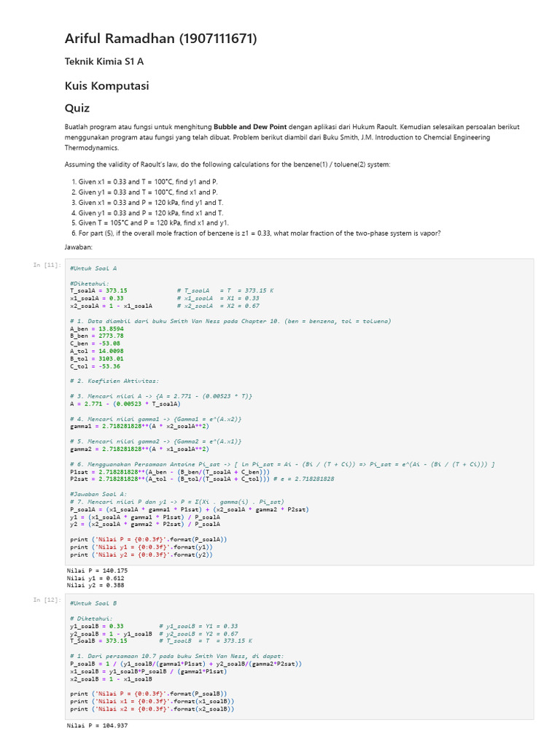Click the In [12] cell prompt
Image resolution: width=560 pixels, height=747 pixels.
tap(47, 600)
